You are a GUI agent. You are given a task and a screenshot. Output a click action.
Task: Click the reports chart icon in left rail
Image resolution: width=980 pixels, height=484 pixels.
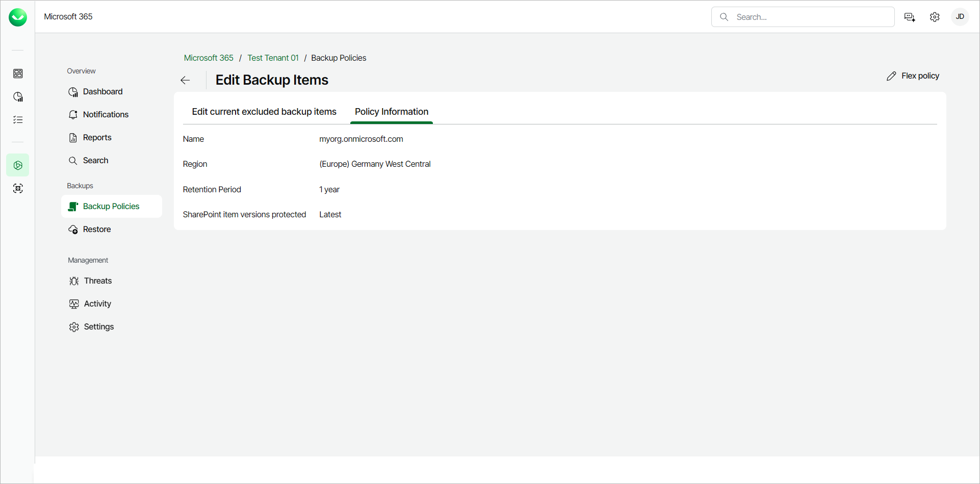[18, 97]
